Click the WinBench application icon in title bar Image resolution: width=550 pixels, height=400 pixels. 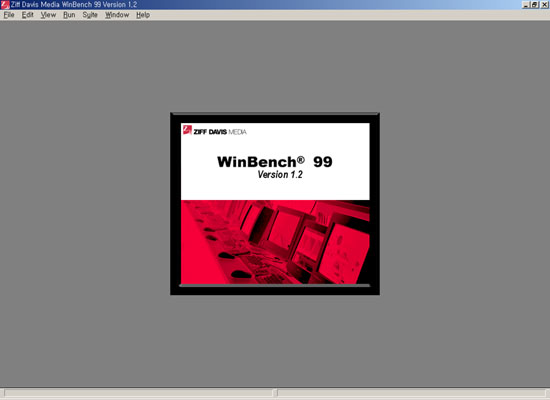5,5
